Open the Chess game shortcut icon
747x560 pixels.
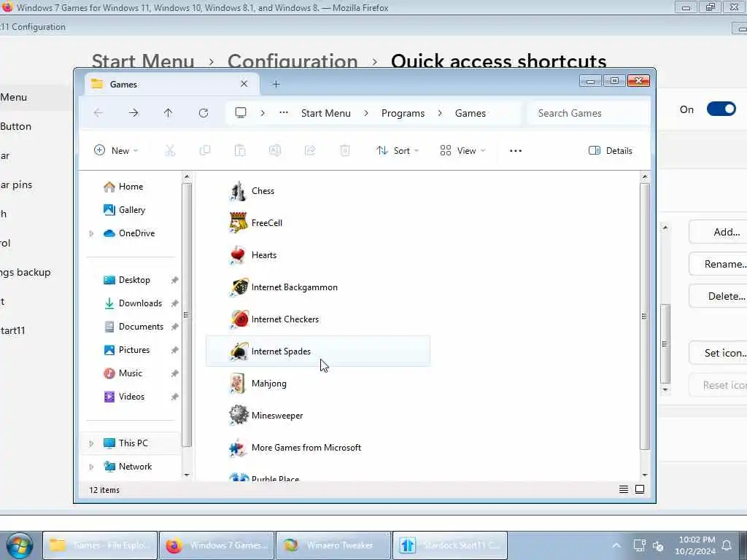tap(238, 191)
